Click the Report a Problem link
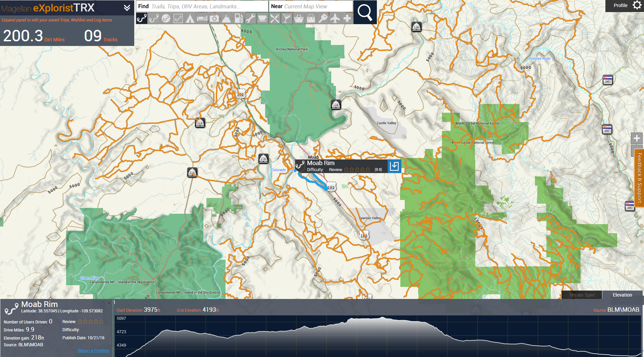 pos(93,351)
